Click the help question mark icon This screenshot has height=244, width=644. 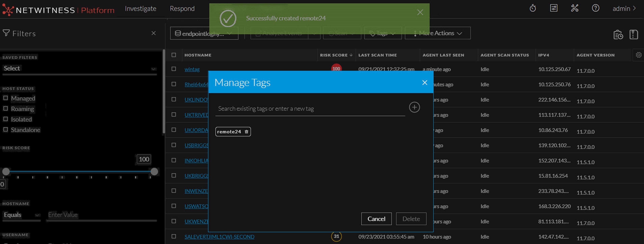click(595, 8)
